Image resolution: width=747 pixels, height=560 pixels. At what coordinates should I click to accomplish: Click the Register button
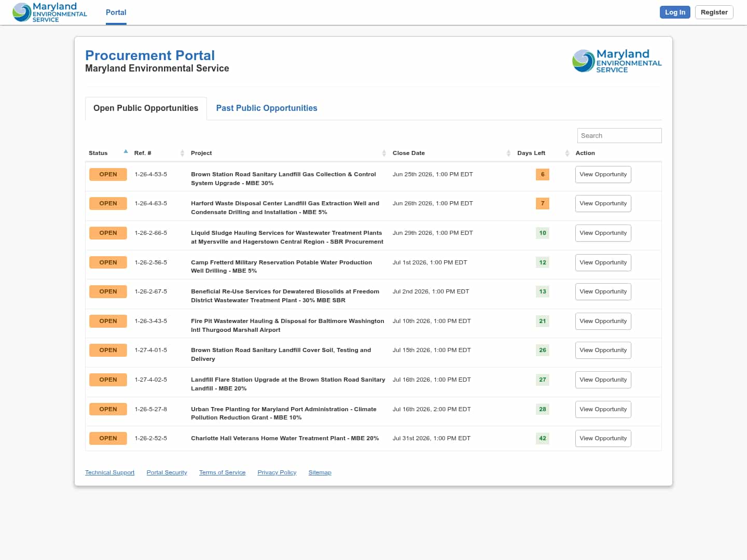click(714, 12)
